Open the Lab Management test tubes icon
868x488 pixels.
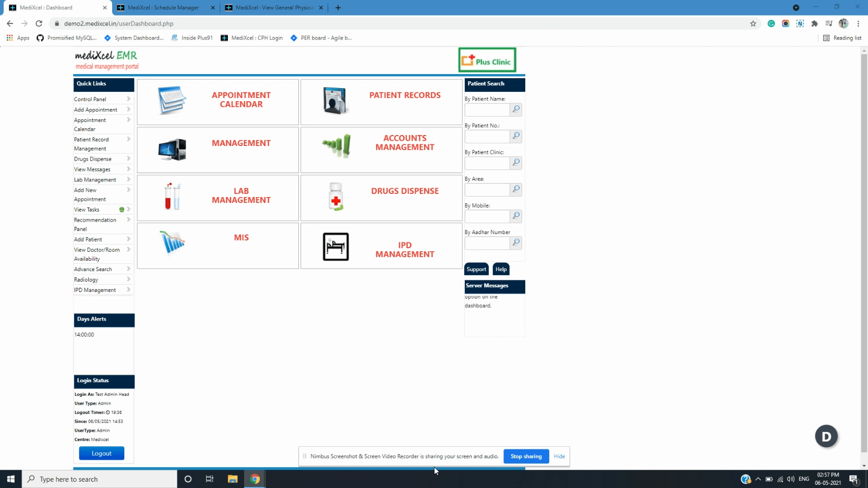172,197
